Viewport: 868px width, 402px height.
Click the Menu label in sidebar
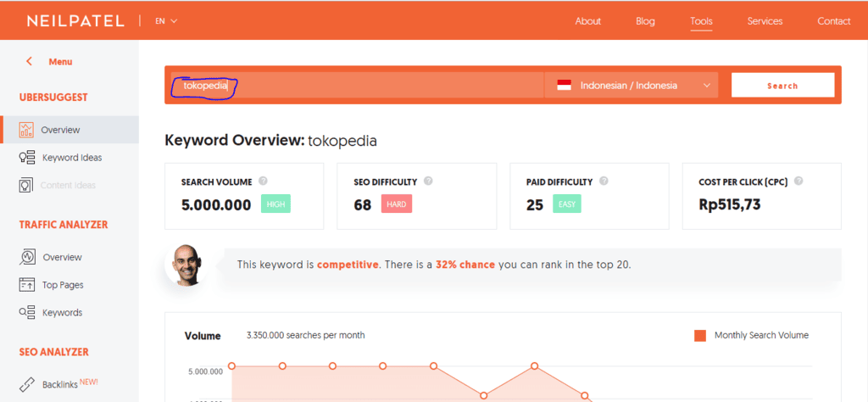[60, 61]
